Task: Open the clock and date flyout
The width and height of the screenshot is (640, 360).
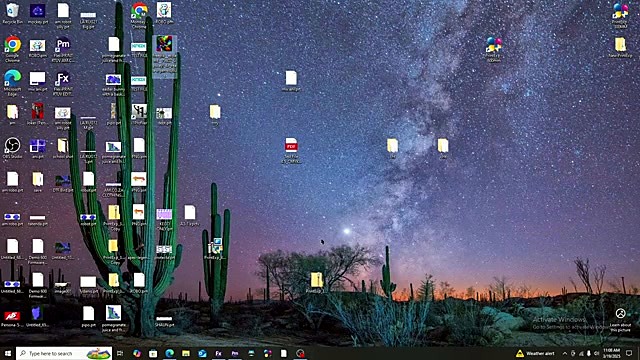Action: click(611, 353)
